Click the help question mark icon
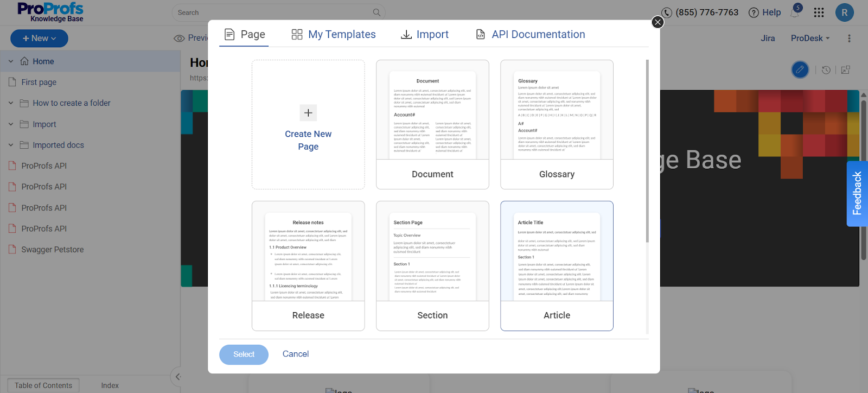 pos(754,12)
